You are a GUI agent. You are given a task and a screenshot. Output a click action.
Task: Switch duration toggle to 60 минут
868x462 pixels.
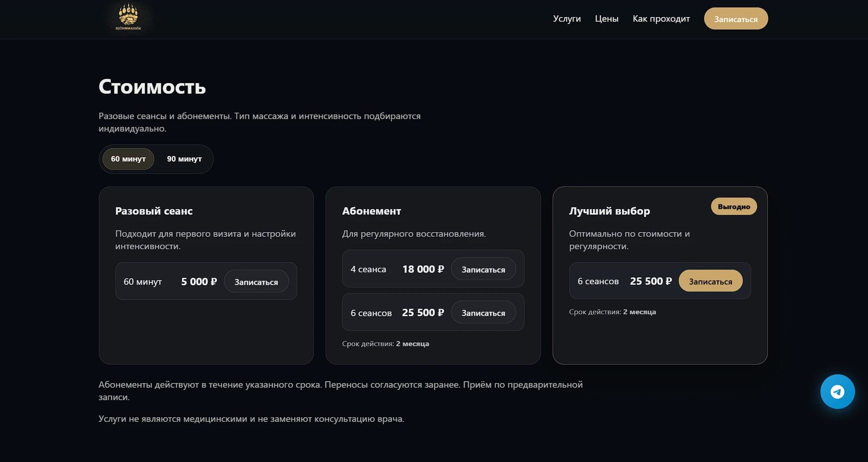pos(128,159)
